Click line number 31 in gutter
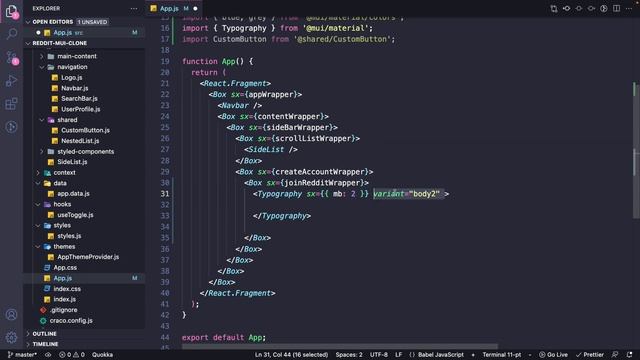This screenshot has width=640, height=360. pos(165,194)
